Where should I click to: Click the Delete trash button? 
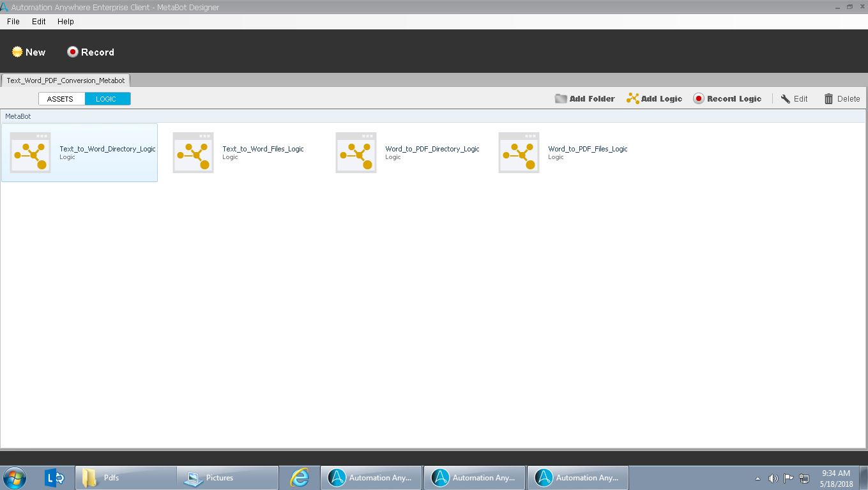(x=842, y=98)
